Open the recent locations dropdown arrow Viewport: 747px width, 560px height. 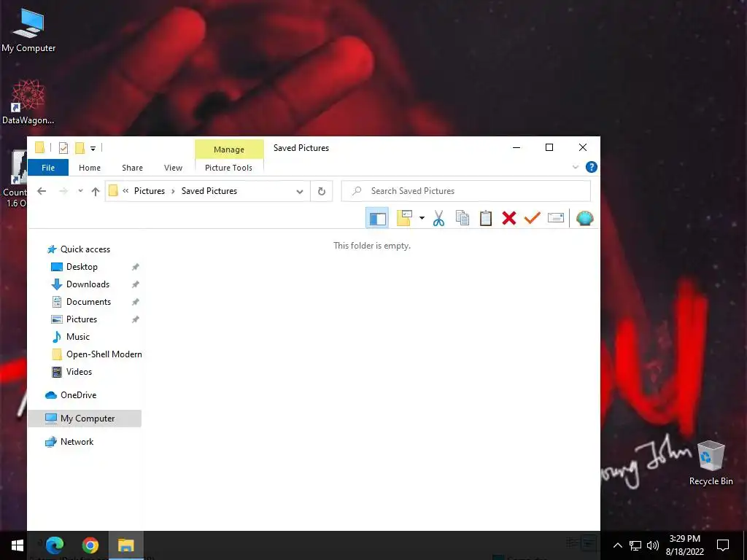point(80,191)
